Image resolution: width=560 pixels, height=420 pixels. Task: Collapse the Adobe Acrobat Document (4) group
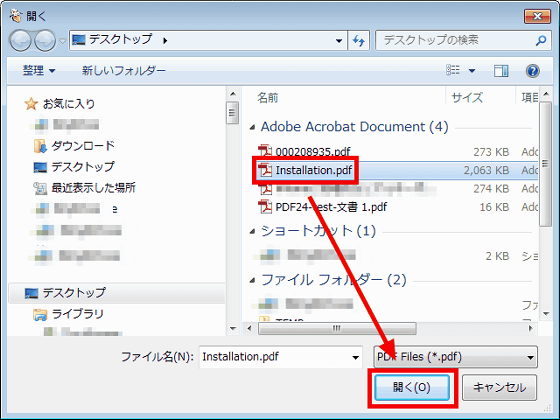(252, 127)
